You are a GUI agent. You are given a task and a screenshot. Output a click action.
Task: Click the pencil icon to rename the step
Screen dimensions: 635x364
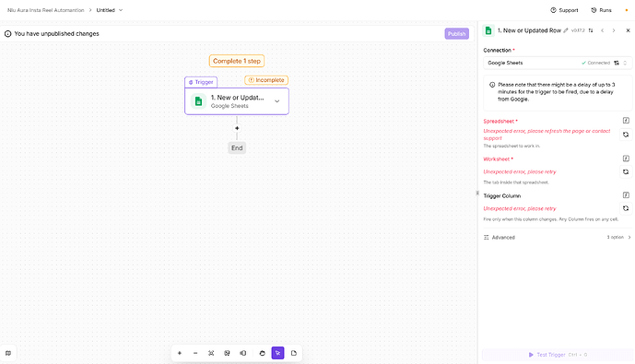(x=566, y=30)
